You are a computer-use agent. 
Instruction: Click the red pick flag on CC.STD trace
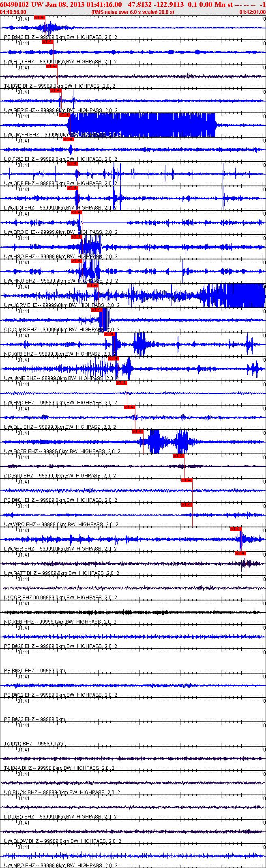coord(178,456)
